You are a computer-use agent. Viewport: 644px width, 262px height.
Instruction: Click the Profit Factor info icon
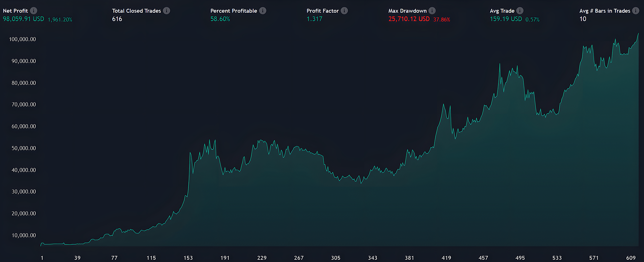click(344, 11)
